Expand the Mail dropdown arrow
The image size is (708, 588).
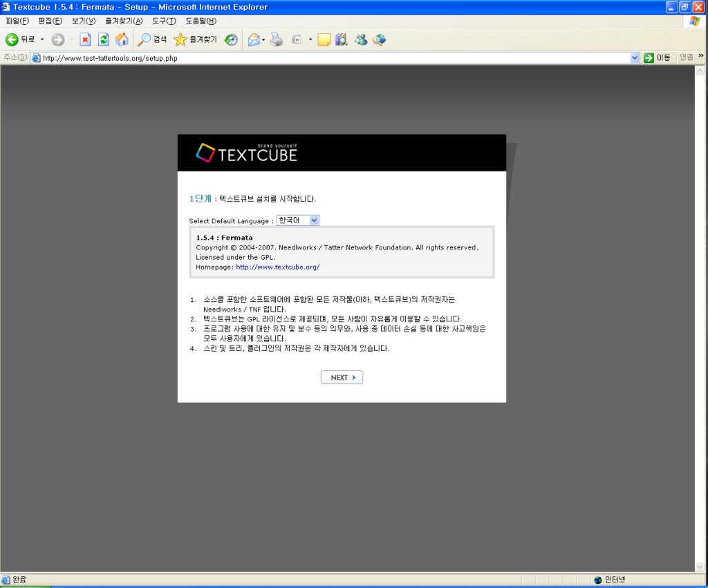263,39
